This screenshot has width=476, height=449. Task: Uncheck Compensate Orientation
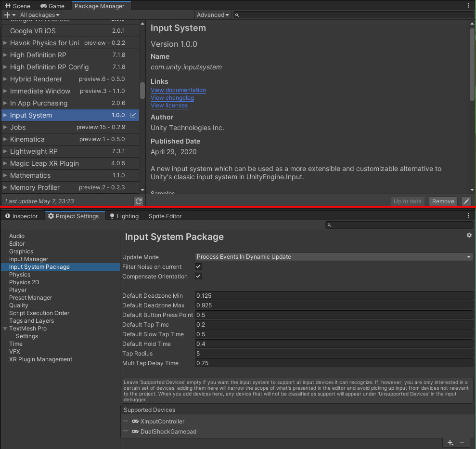coord(198,277)
